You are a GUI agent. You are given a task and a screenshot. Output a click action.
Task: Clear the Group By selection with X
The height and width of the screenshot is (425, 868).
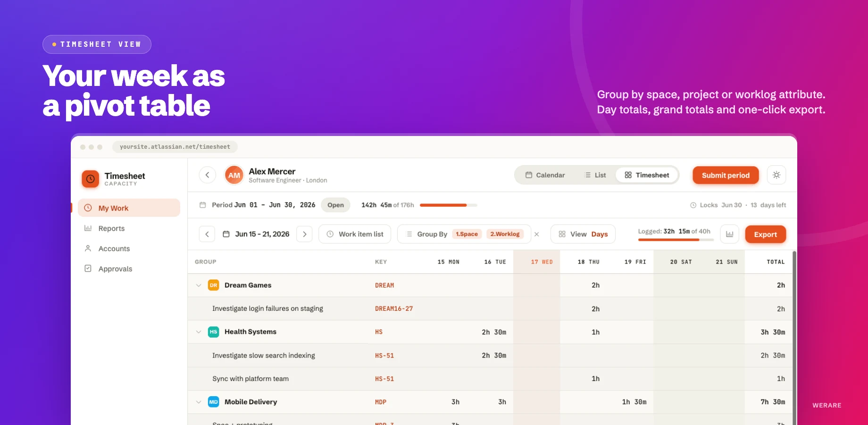536,234
